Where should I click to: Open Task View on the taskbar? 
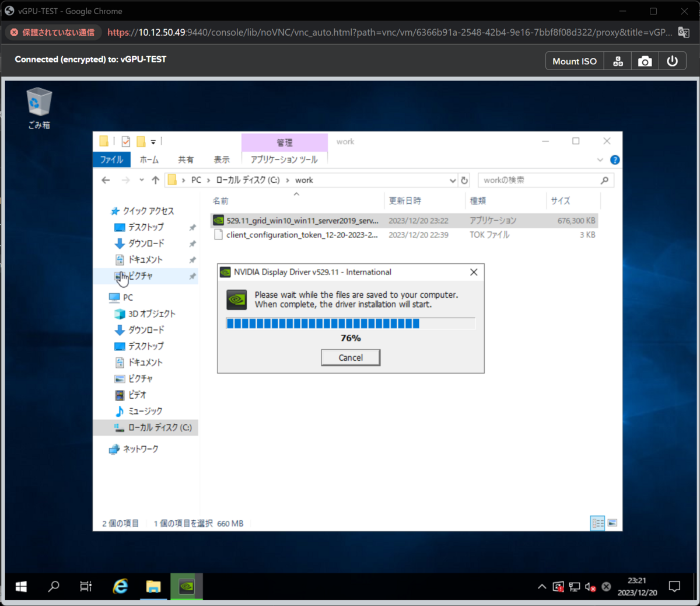coord(86,587)
